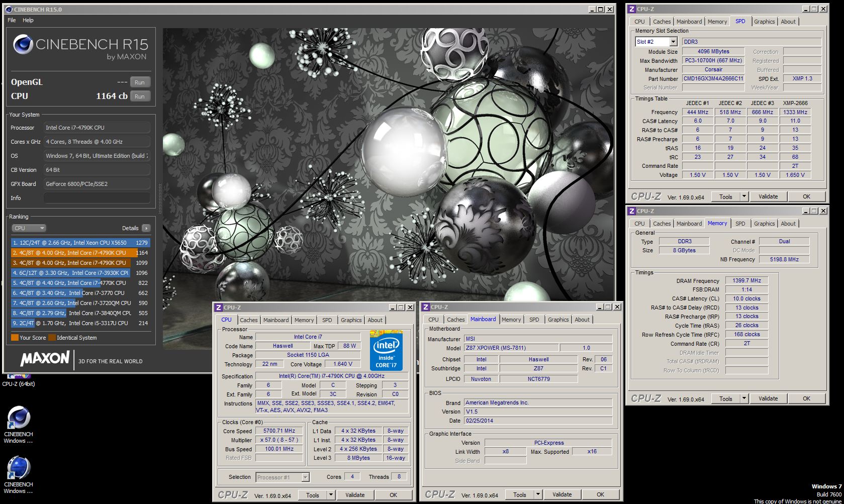The image size is (844, 504).
Task: Click Validate in the SPD window
Action: (x=768, y=196)
